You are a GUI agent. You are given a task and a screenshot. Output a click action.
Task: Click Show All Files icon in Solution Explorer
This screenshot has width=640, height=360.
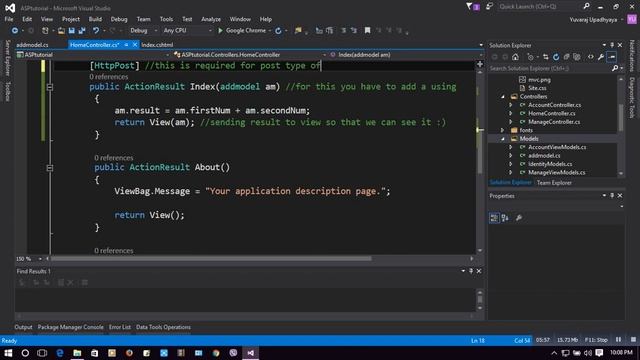(577, 57)
